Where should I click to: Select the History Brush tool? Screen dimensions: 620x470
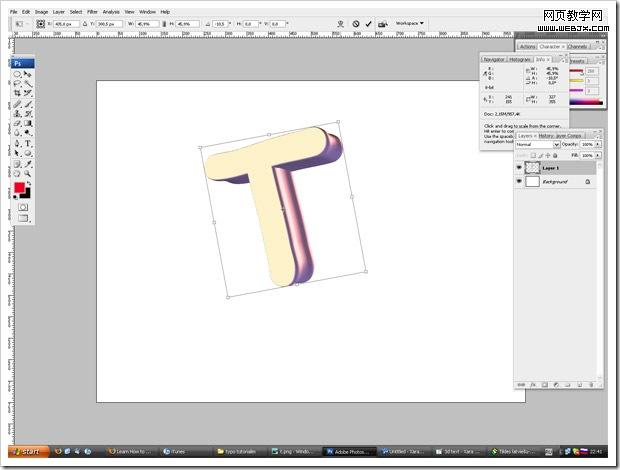pyautogui.click(x=28, y=114)
